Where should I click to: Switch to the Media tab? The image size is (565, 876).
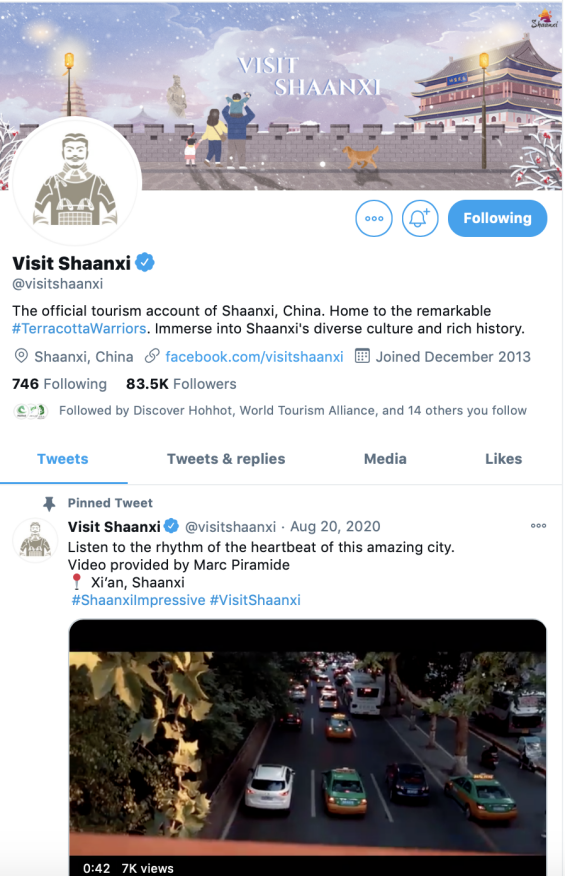pyautogui.click(x=385, y=459)
